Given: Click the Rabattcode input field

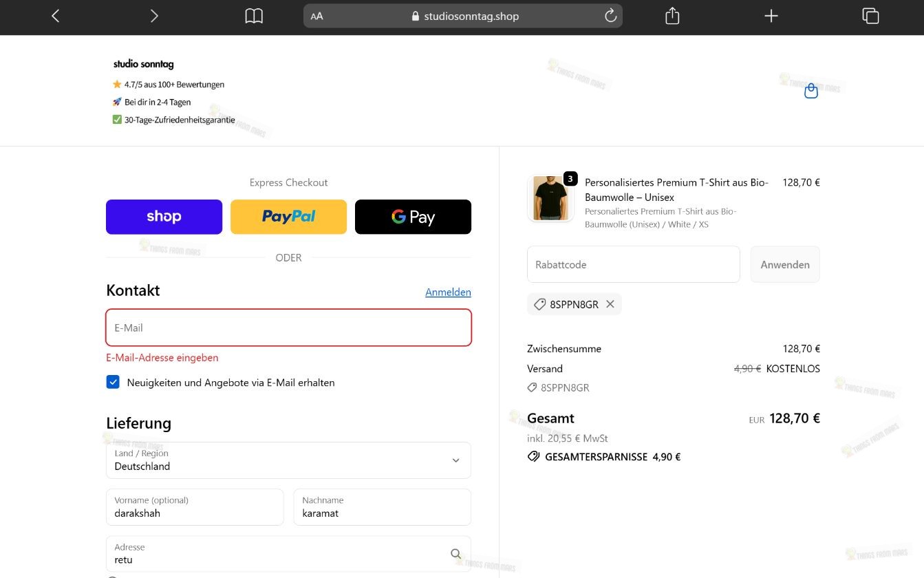Looking at the screenshot, I should pos(633,264).
